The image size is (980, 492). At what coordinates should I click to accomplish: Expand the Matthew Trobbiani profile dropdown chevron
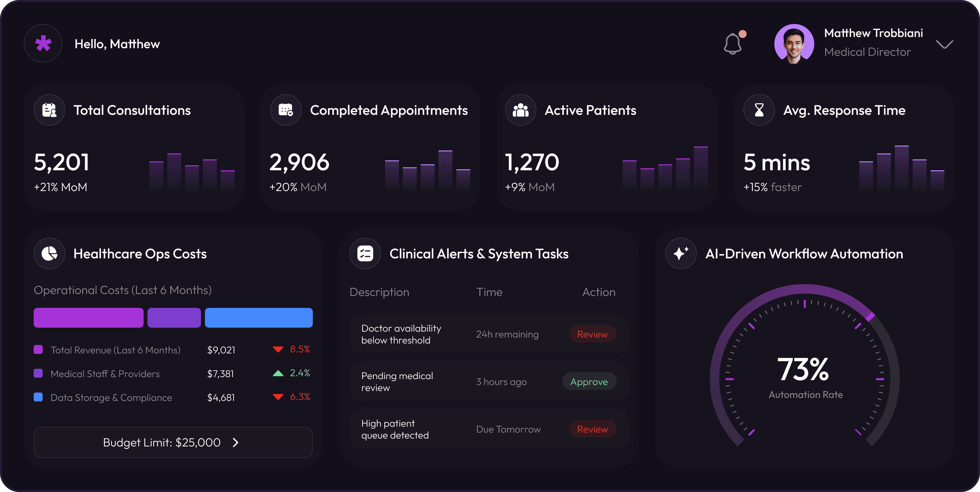[x=944, y=45]
